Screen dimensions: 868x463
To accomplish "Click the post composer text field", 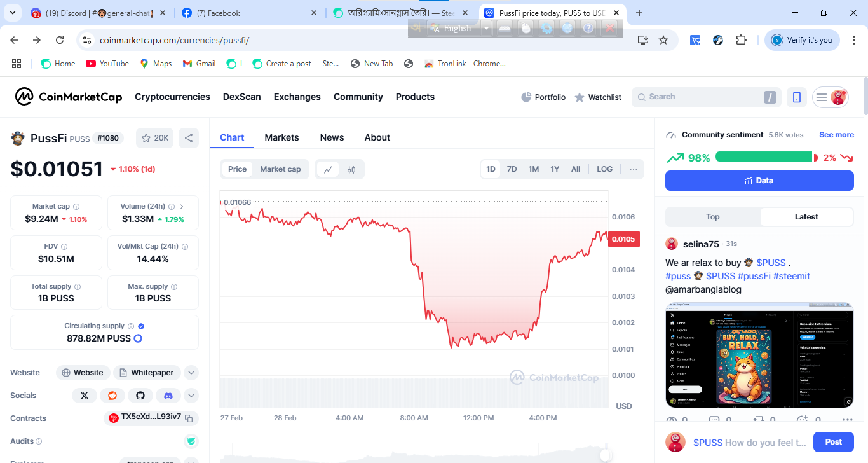I will point(750,443).
